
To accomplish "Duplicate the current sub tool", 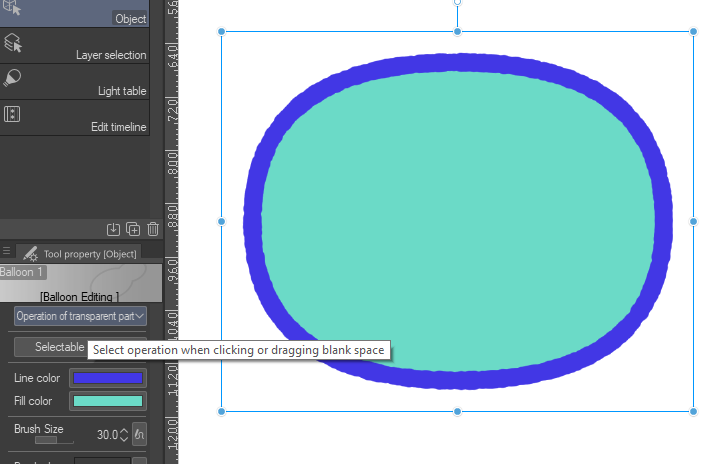I will [x=133, y=229].
